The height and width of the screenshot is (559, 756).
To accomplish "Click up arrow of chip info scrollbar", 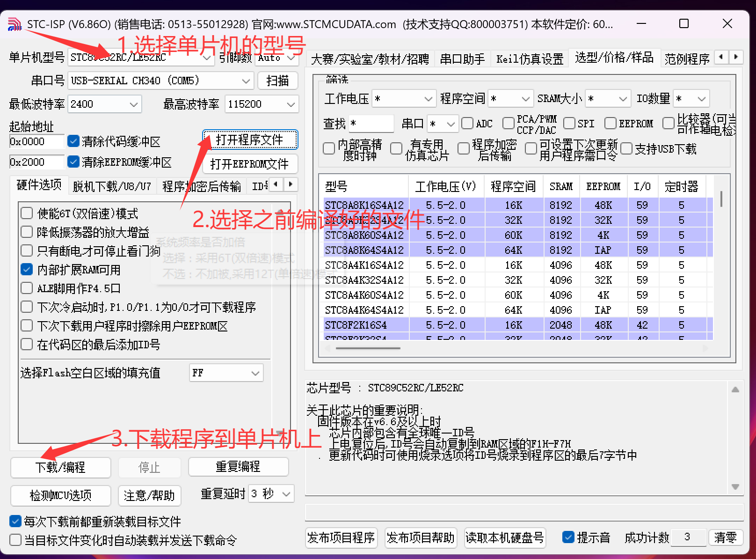I will click(735, 390).
